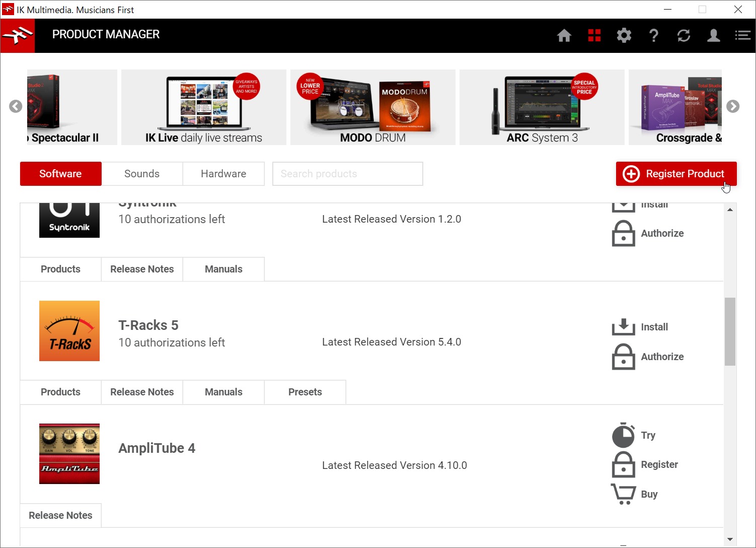This screenshot has width=756, height=548.
Task: Focus the Search products field
Action: [x=348, y=174]
